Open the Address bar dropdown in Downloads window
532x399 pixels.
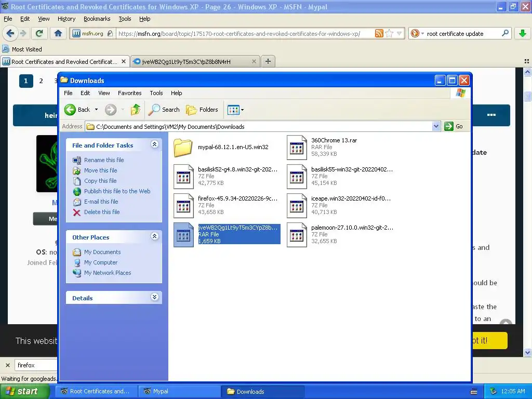(x=436, y=126)
